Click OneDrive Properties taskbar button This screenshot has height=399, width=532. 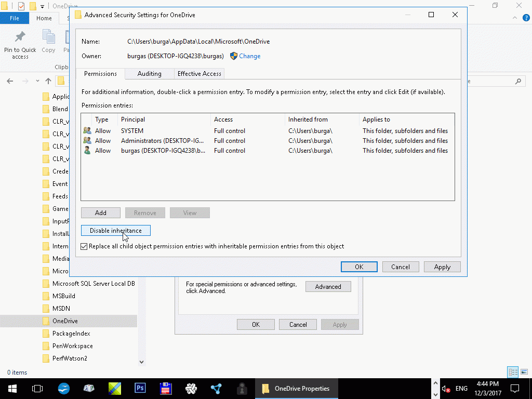click(296, 389)
